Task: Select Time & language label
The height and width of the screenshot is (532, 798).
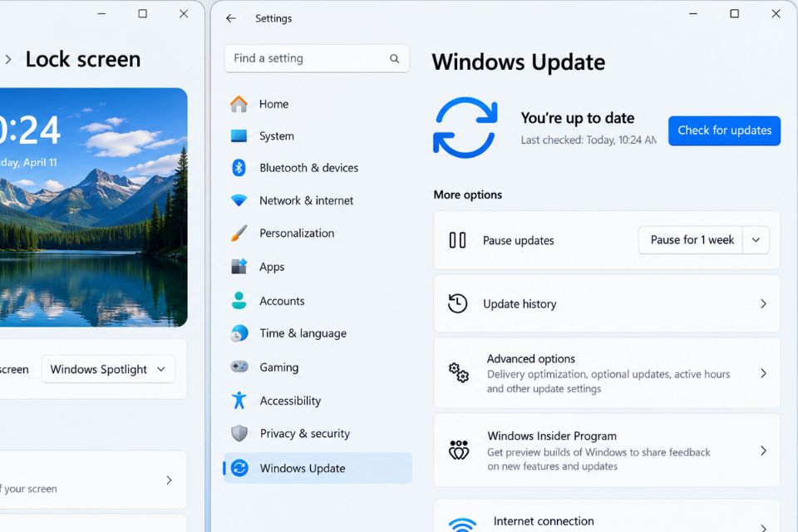Action: [303, 333]
